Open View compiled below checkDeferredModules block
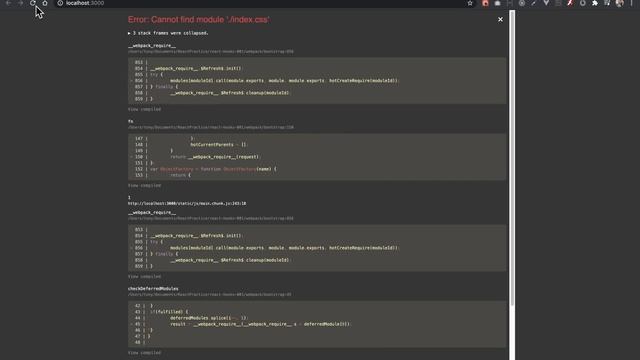The width and height of the screenshot is (640, 360). (144, 353)
